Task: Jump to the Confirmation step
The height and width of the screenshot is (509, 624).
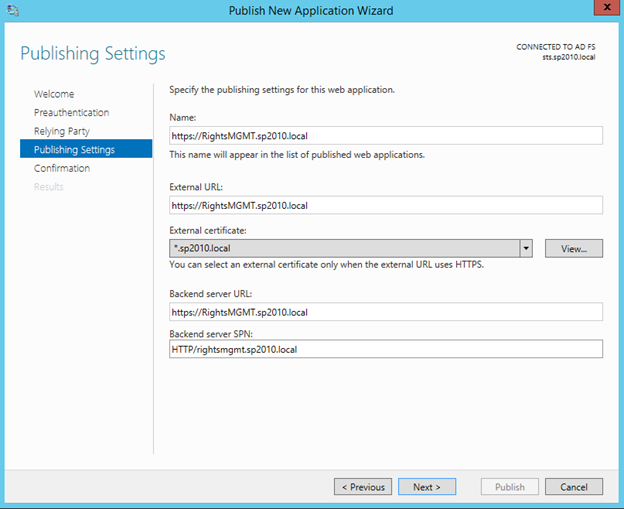Action: [x=62, y=168]
